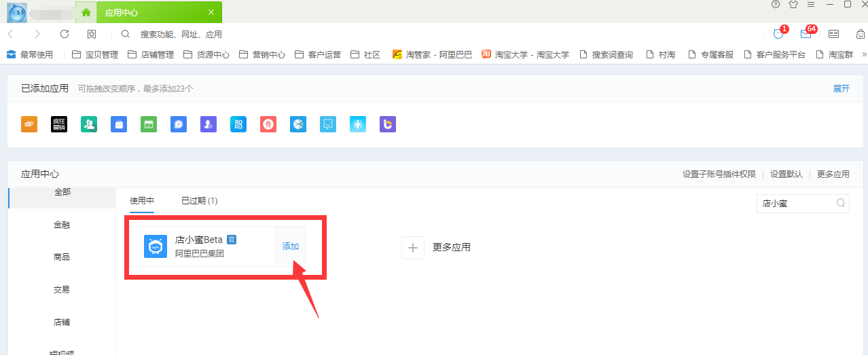Image resolution: width=868 pixels, height=355 pixels.
Task: Open the cyan people group app icon
Action: point(358,124)
